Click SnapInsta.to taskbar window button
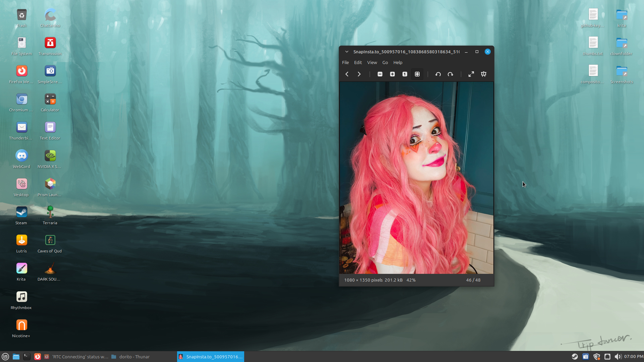The height and width of the screenshot is (362, 644). pyautogui.click(x=211, y=357)
